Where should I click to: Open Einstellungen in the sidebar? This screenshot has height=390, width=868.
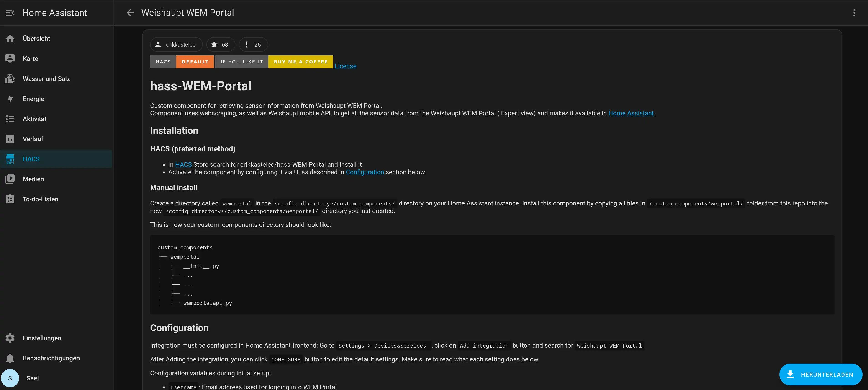(x=56, y=338)
